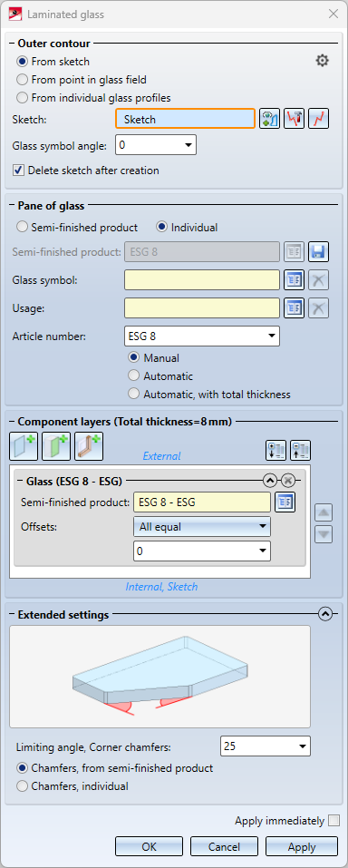Image resolution: width=348 pixels, height=868 pixels.
Task: Open outer contour settings gear
Action: [x=322, y=61]
